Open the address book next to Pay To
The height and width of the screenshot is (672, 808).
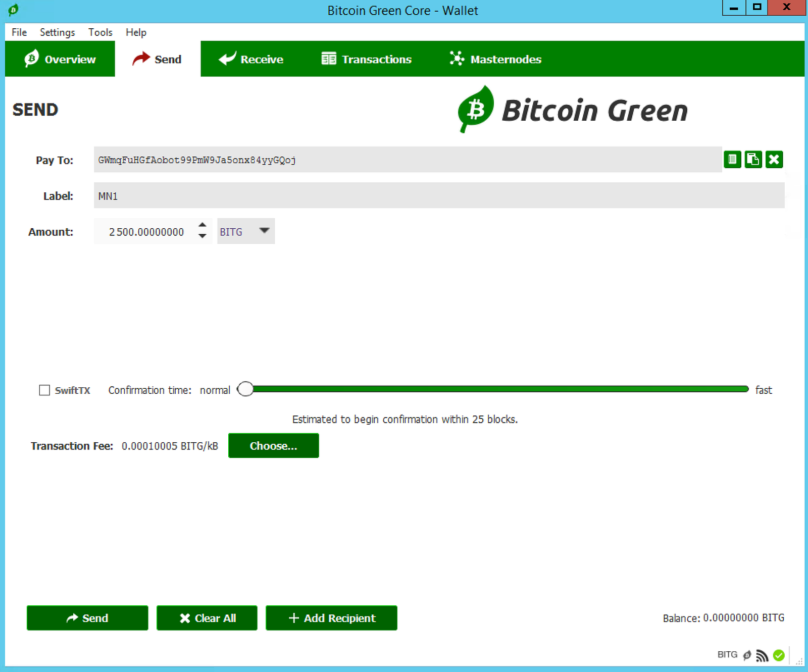coord(732,160)
